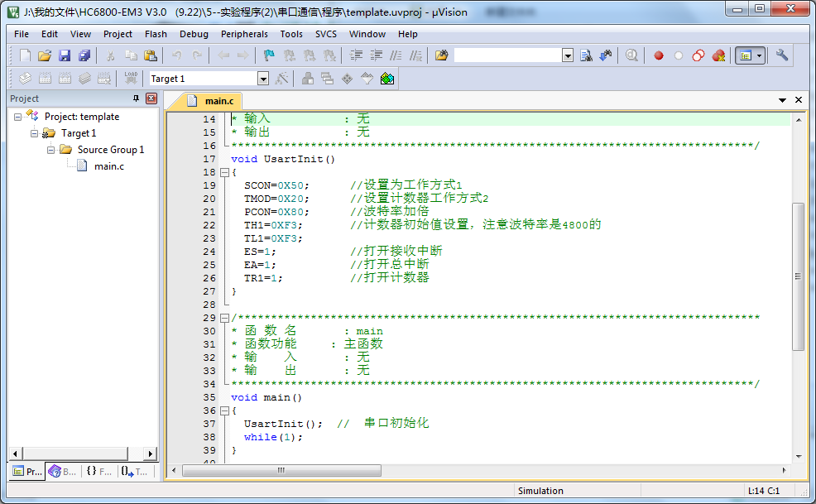Open Target 1 selection dropdown arrow
The image size is (816, 504).
coord(263,79)
